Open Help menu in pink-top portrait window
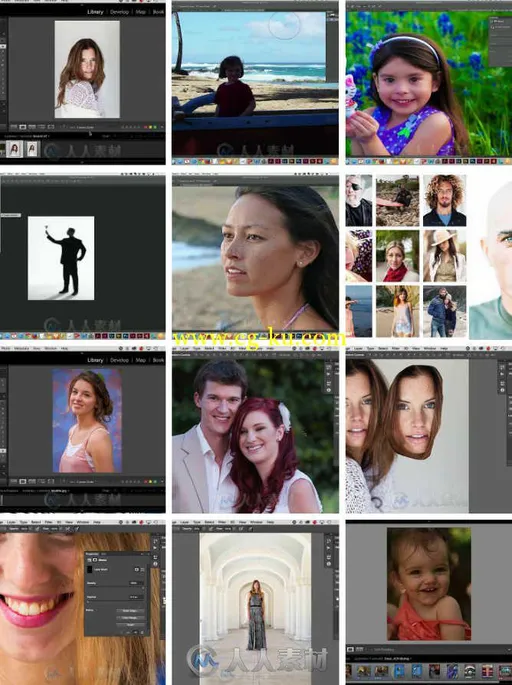This screenshot has width=512, height=685. coord(64,348)
